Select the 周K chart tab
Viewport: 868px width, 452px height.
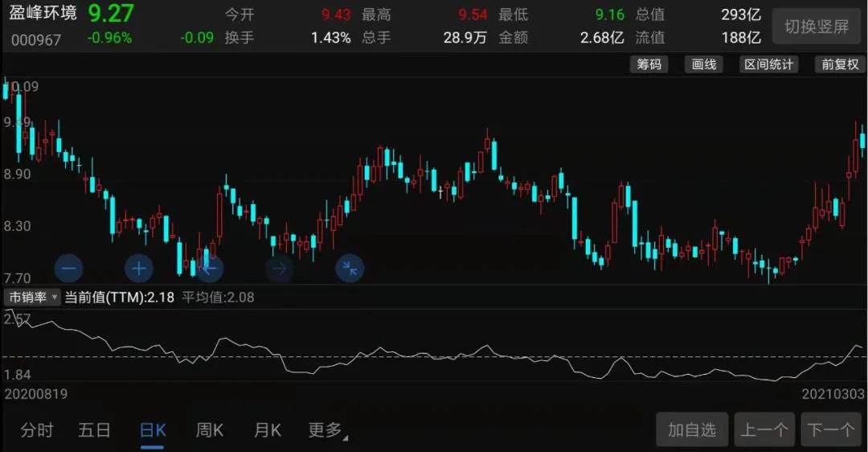(210, 430)
